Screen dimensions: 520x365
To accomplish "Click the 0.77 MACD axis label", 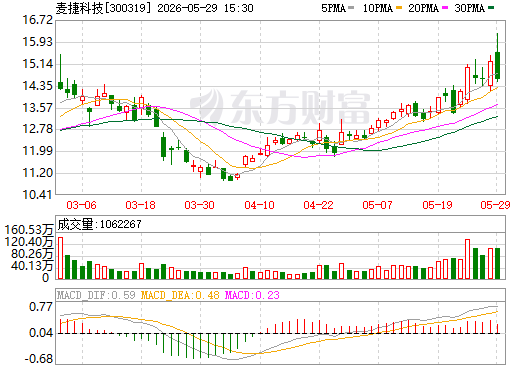I will click(x=41, y=307).
